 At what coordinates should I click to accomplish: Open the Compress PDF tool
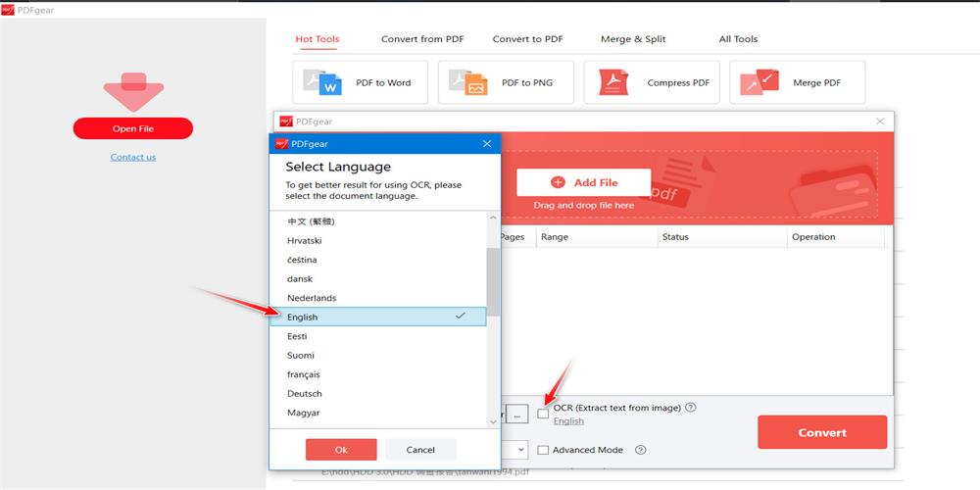coord(652,82)
